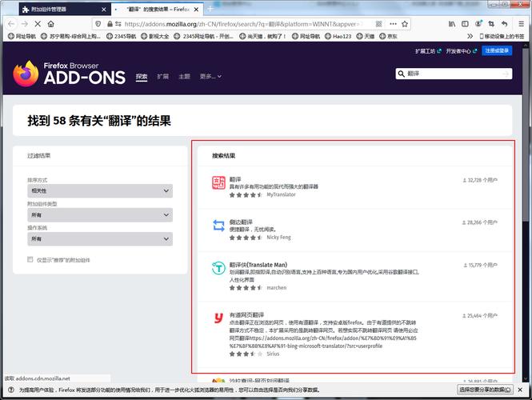Open the 操作系统 dropdown

[x=100, y=239]
